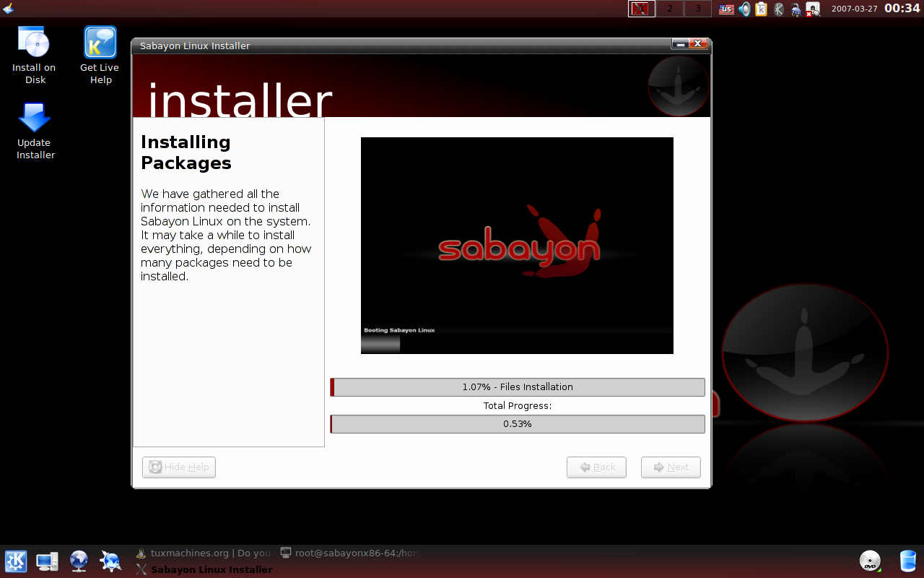Click the network monitor tray icon with red X
Viewport: 924px width, 578px height.
point(814,9)
